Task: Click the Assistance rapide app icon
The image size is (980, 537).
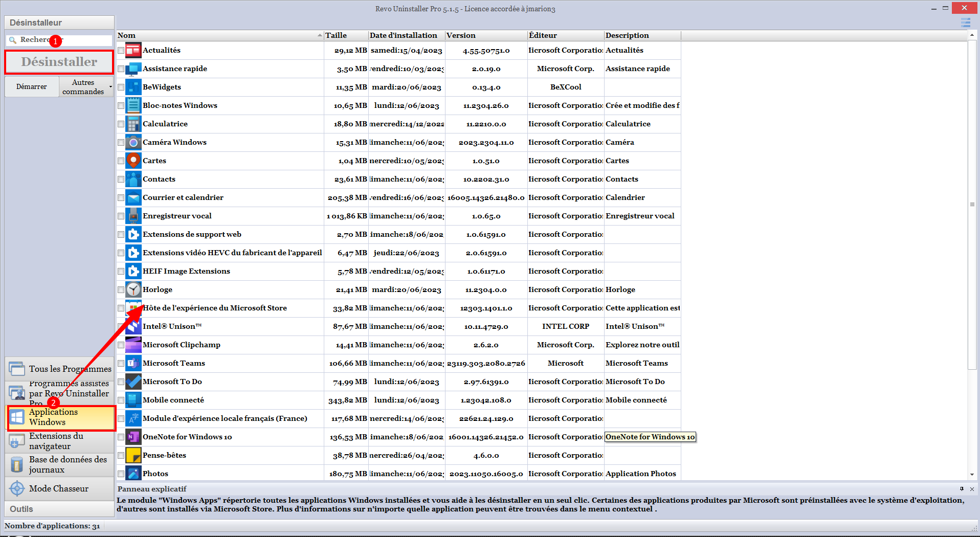Action: click(x=133, y=69)
